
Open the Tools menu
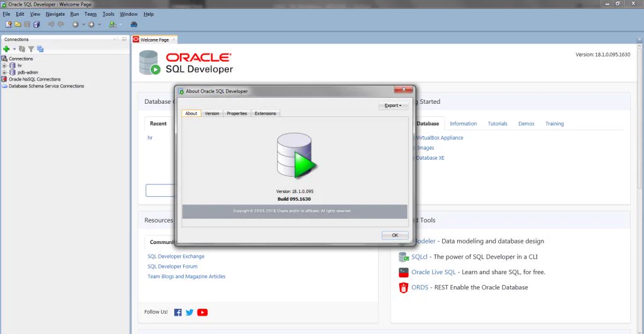108,14
